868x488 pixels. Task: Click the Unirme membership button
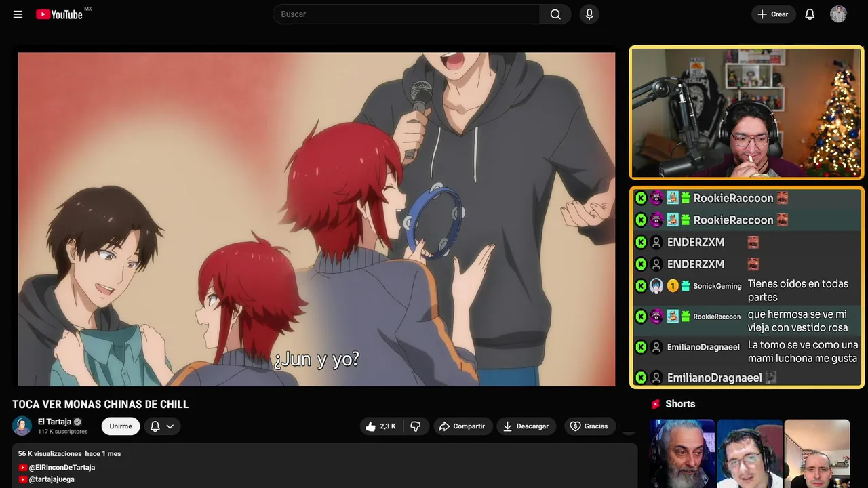(x=121, y=426)
